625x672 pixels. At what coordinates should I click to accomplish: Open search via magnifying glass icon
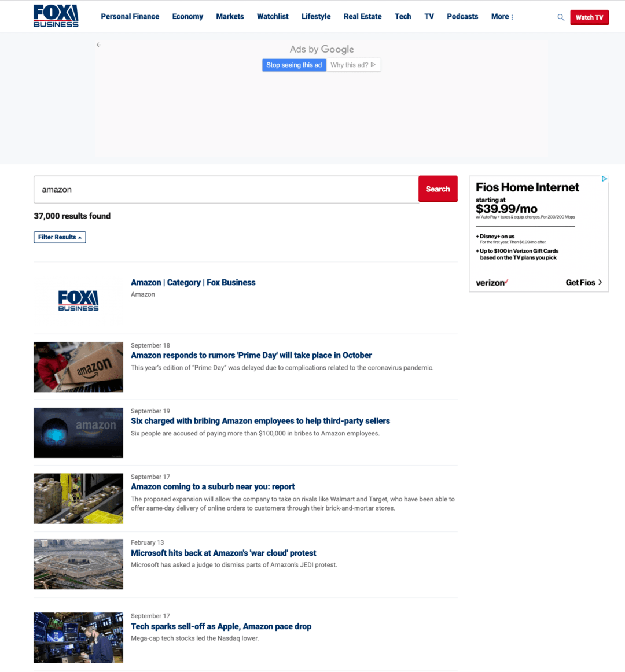[x=561, y=17]
